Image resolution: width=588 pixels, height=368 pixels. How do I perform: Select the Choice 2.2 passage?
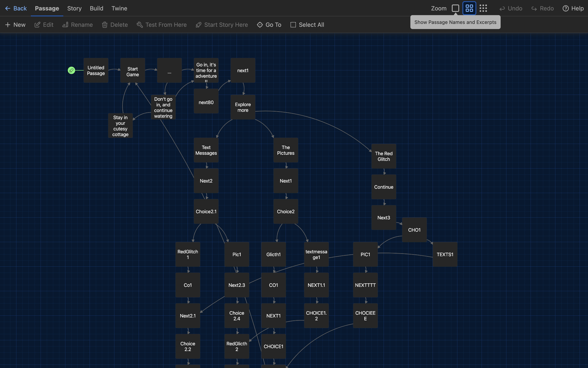[x=188, y=346]
